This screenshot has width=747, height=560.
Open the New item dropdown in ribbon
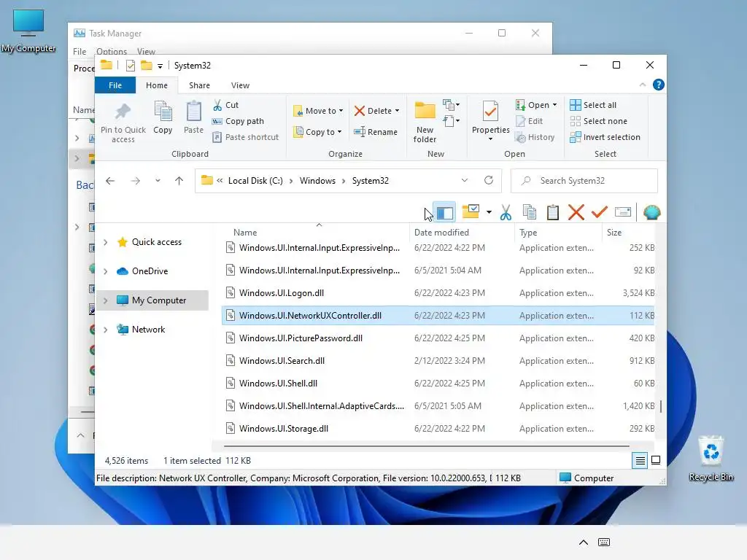[451, 105]
